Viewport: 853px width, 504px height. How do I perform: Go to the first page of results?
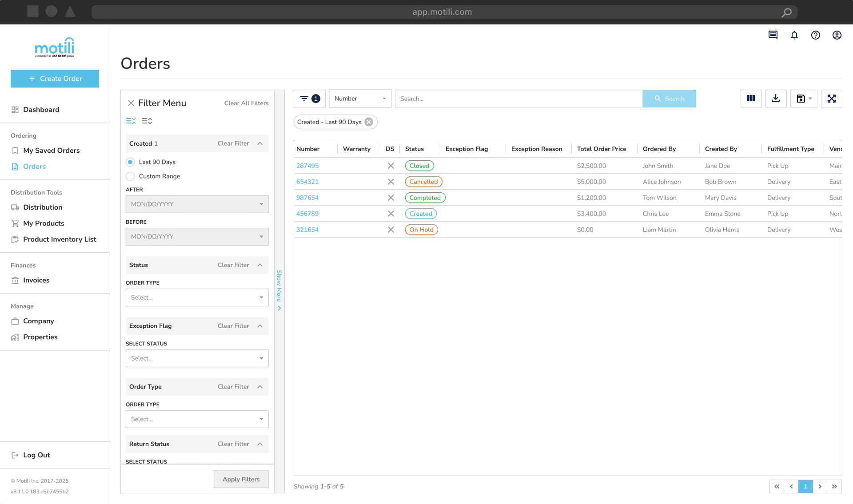pos(777,486)
